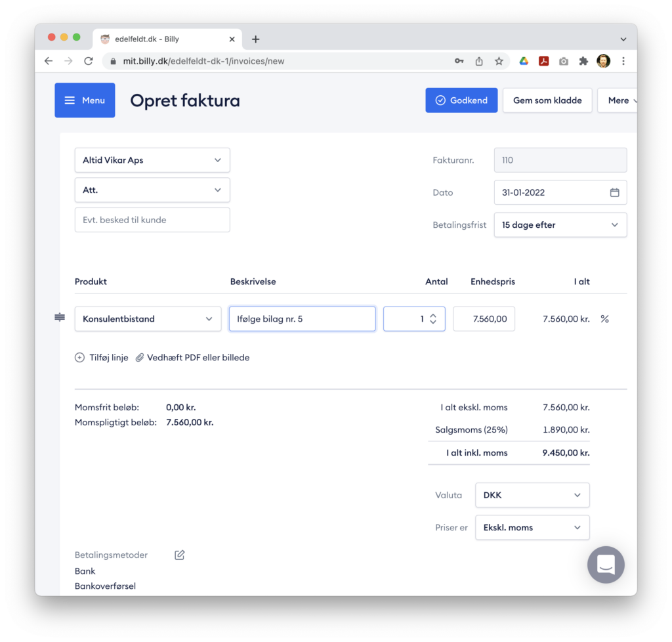This screenshot has height=642, width=672.
Task: Click the Evt. besked til kunde field
Action: [152, 220]
